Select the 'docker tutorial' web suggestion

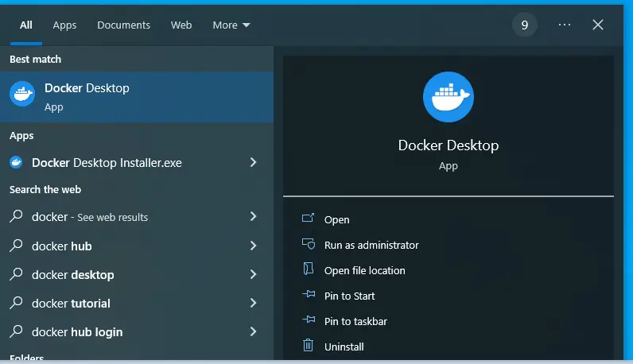137,303
